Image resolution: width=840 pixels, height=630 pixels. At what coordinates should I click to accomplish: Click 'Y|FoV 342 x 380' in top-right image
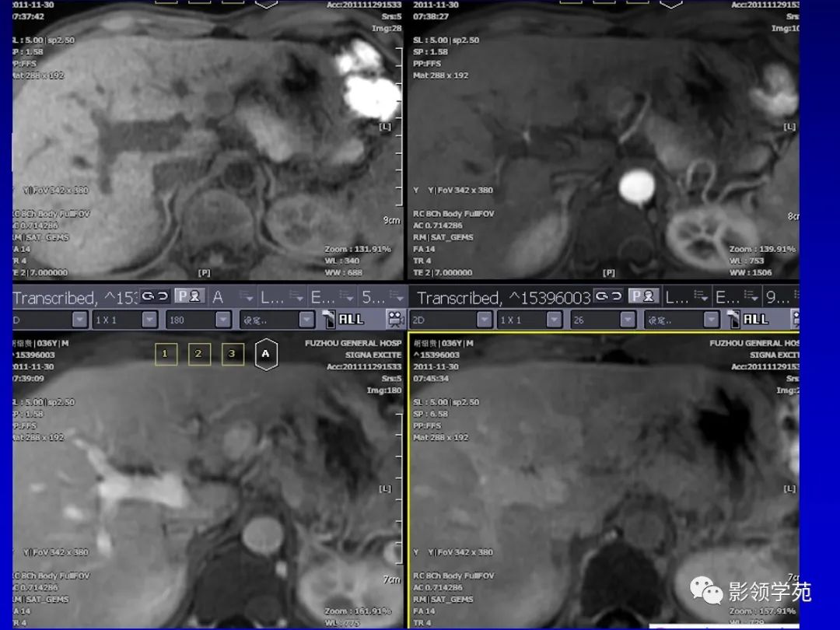(x=460, y=191)
